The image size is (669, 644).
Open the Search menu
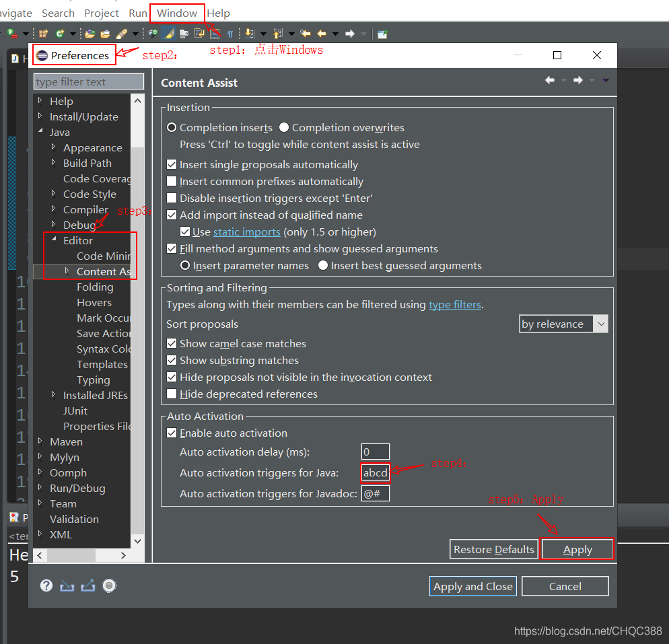(x=58, y=13)
